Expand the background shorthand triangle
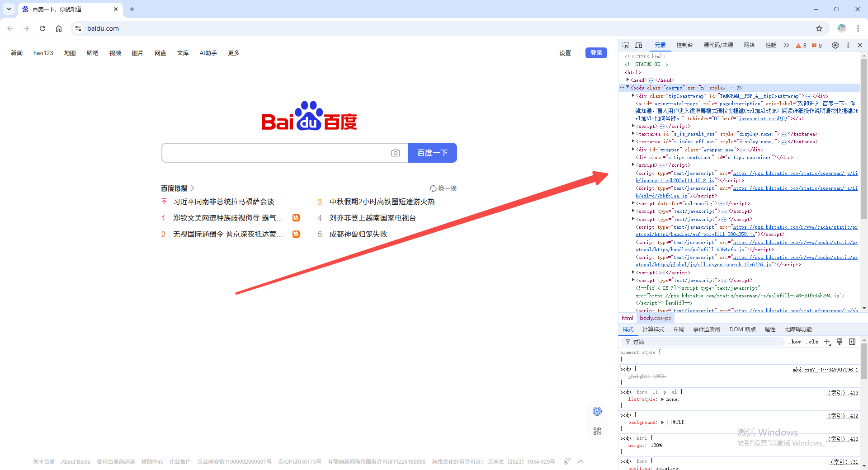 tap(663, 423)
